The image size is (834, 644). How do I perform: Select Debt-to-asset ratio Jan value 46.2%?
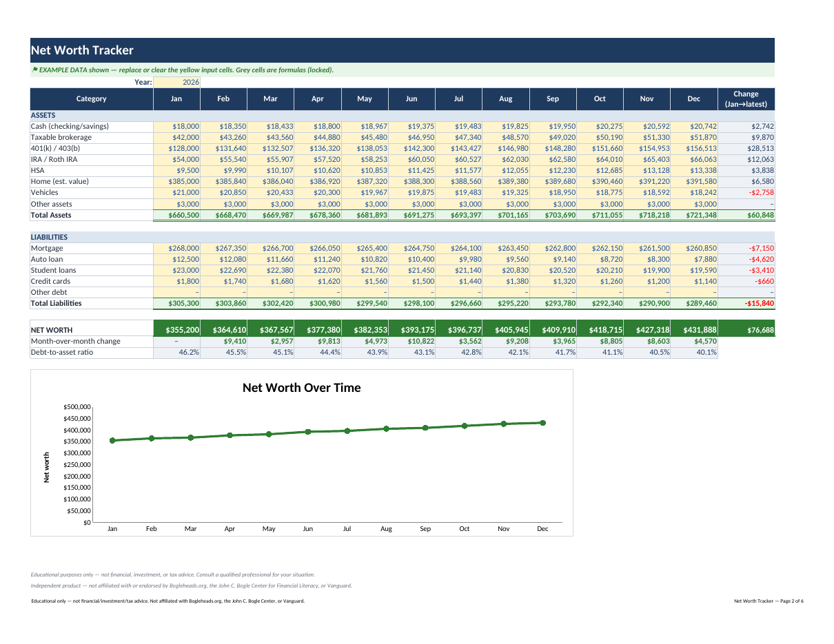point(176,352)
